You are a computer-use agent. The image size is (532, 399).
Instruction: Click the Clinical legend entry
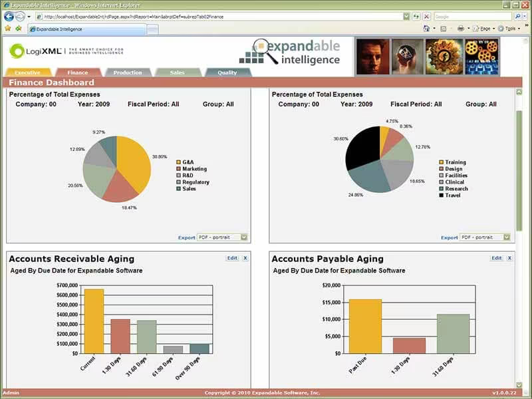point(452,182)
